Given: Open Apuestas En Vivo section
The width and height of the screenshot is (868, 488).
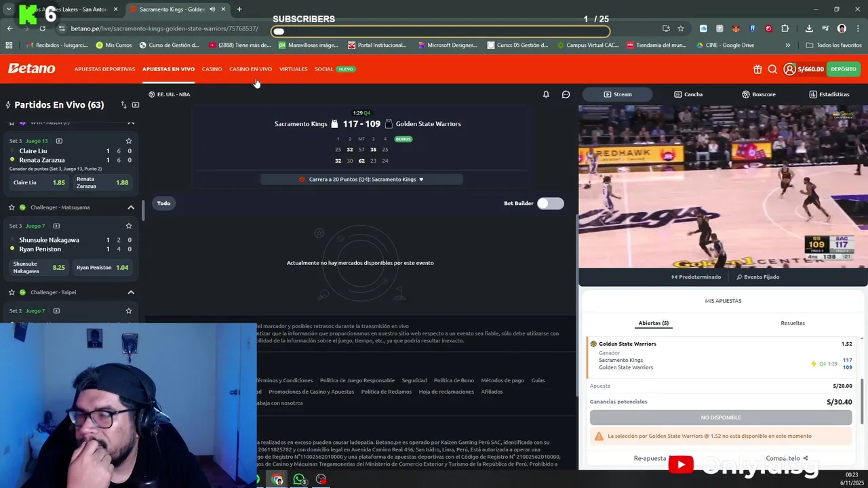Looking at the screenshot, I should point(168,69).
